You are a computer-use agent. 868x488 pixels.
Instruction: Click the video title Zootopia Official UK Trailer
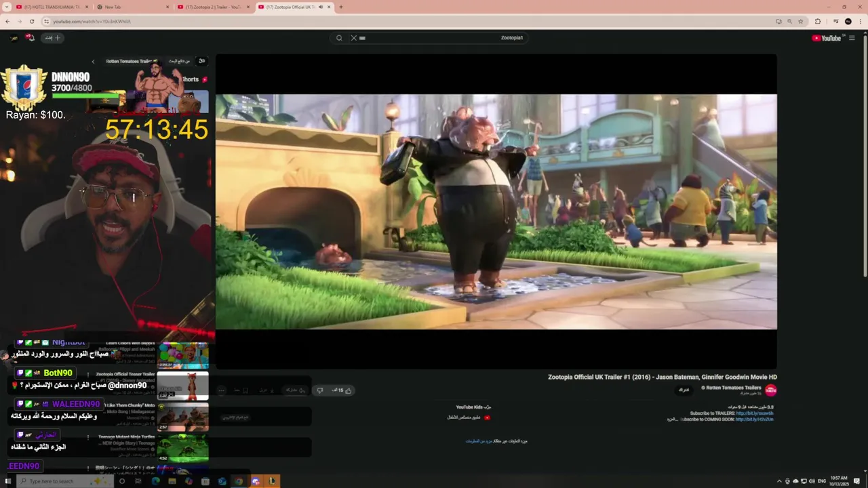(x=662, y=377)
